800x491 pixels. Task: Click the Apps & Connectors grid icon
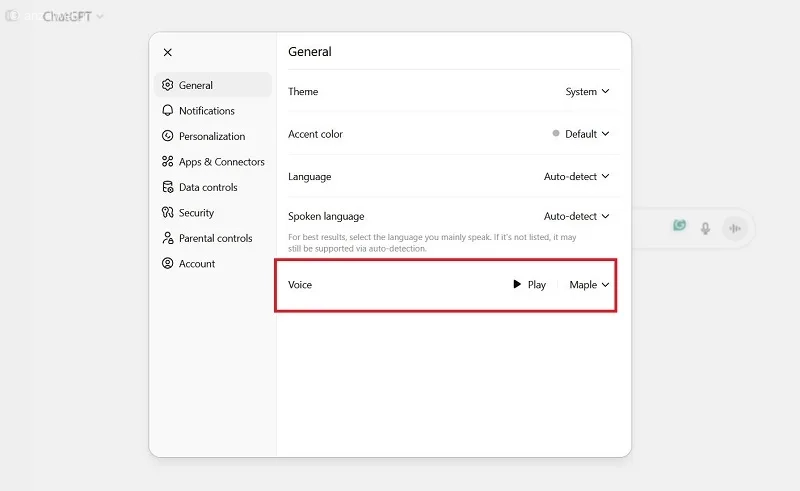tap(168, 162)
